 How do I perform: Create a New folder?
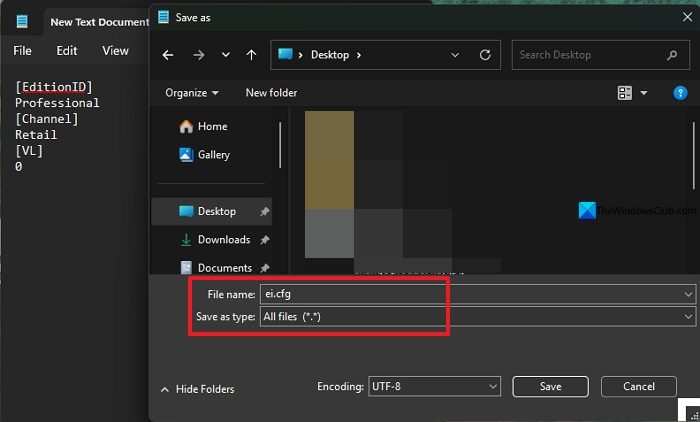(x=271, y=93)
